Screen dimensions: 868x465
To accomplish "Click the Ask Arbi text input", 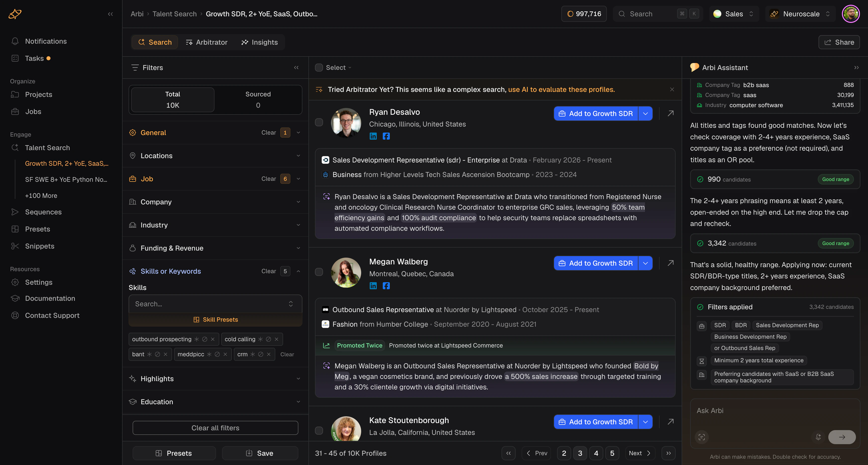I will point(775,411).
